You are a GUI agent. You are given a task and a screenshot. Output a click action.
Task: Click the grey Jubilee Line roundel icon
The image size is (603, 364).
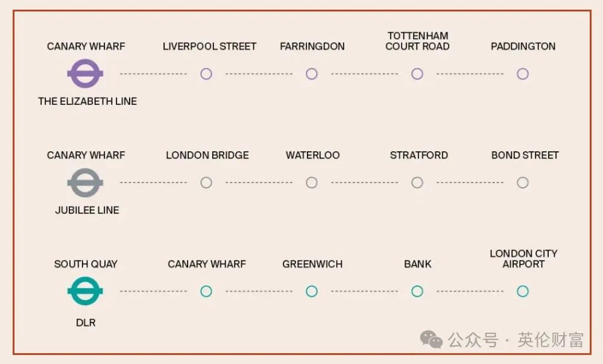[x=86, y=183]
